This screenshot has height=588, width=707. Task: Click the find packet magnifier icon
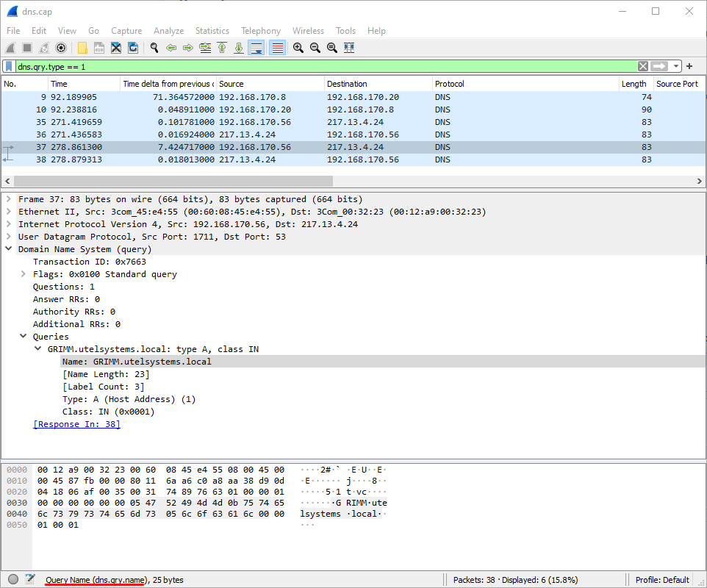[154, 48]
